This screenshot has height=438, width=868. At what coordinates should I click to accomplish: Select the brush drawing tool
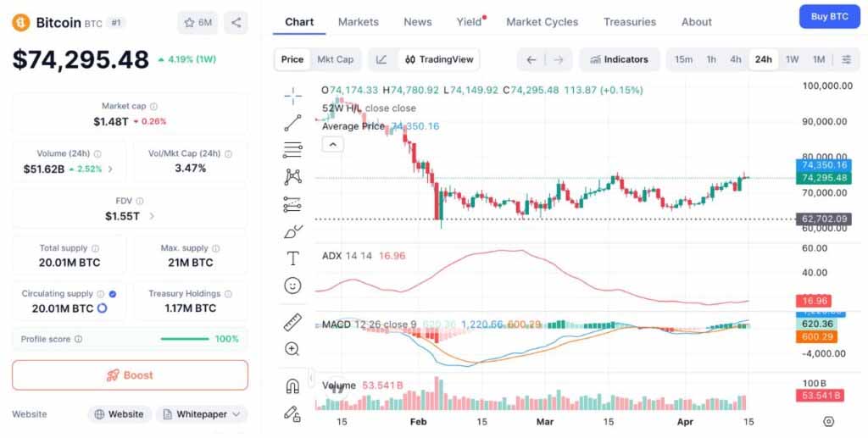[x=293, y=231]
